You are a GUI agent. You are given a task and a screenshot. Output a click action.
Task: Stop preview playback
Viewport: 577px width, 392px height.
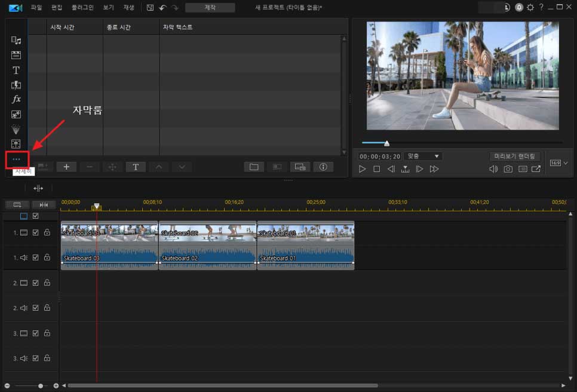[376, 169]
